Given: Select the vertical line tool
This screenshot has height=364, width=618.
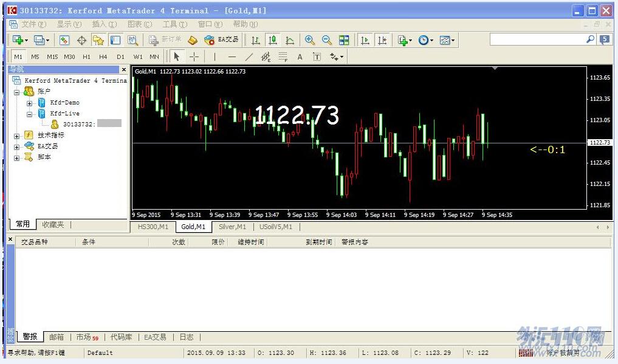Looking at the screenshot, I should [x=215, y=57].
